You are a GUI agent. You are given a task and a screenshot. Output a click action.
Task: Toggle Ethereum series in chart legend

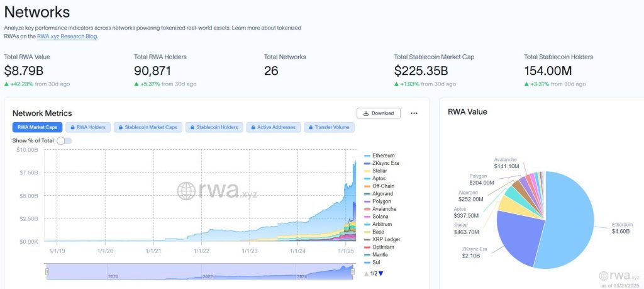coord(379,156)
